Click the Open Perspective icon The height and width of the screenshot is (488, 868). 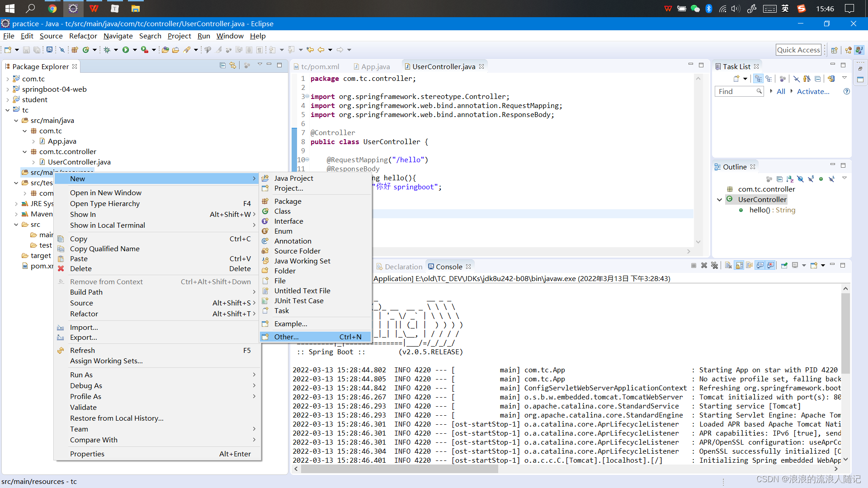[835, 50]
